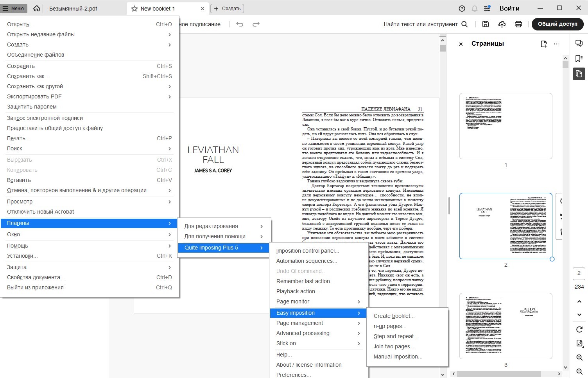This screenshot has width=588, height=378.
Task: Click the Save floppy disk icon
Action: click(486, 24)
